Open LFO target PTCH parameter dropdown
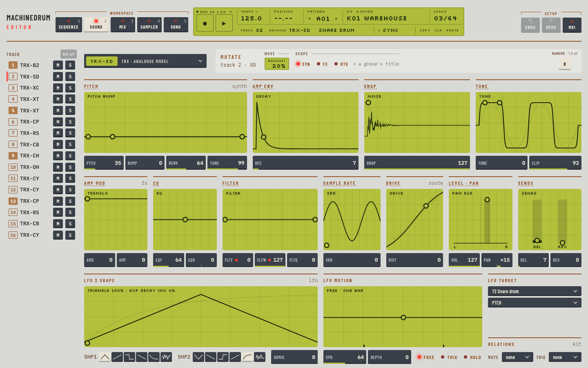Viewport: 588px width, 368px height. (x=535, y=303)
